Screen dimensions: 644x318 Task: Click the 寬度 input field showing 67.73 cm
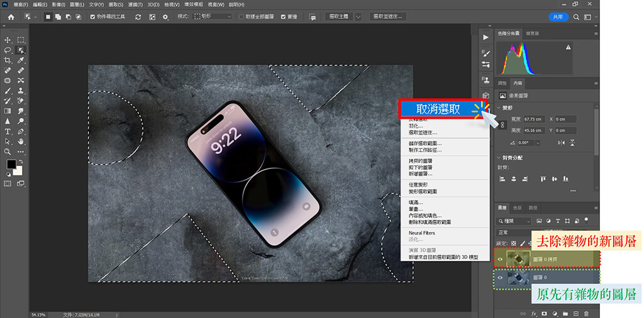pos(535,119)
